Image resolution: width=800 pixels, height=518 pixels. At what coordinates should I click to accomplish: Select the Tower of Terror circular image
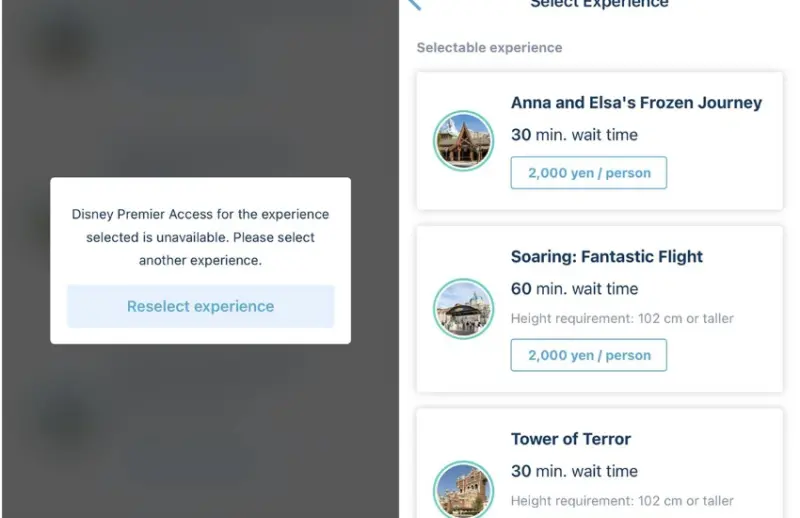[463, 489]
